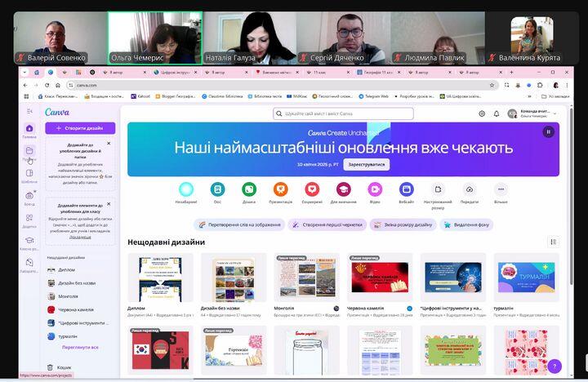The width and height of the screenshot is (588, 382).
Task: Select the custom size icon
Action: tap(438, 189)
